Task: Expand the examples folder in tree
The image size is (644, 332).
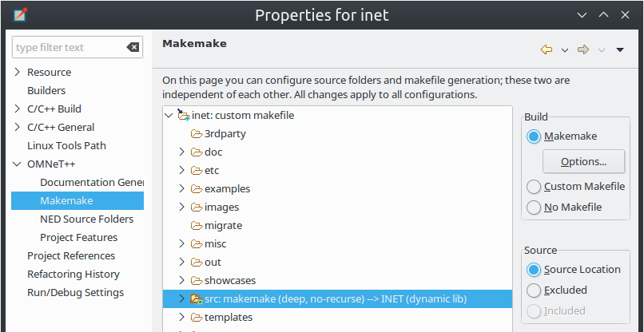Action: click(x=181, y=188)
